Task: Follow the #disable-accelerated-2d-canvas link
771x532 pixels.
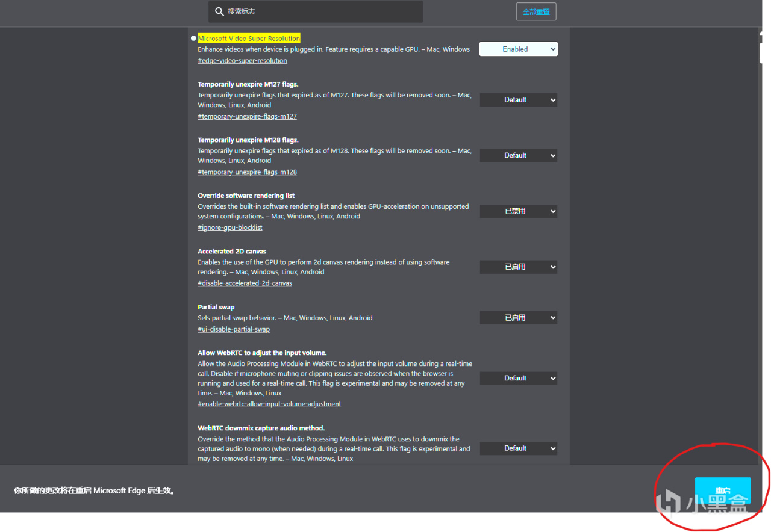Action: (x=245, y=283)
